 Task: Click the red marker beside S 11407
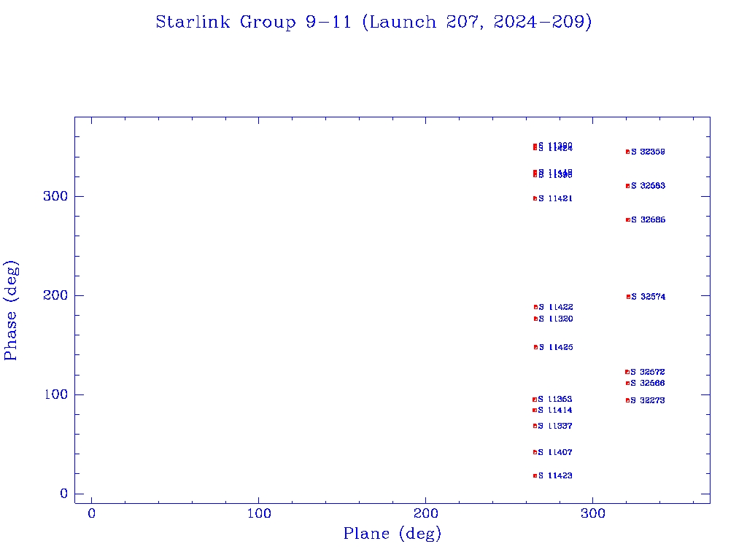click(535, 452)
